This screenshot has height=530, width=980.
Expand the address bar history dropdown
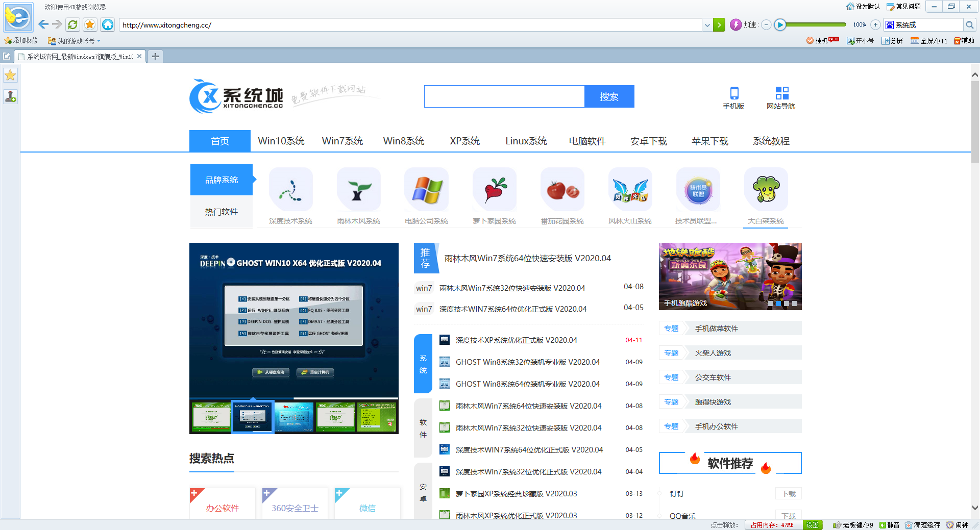click(x=707, y=24)
